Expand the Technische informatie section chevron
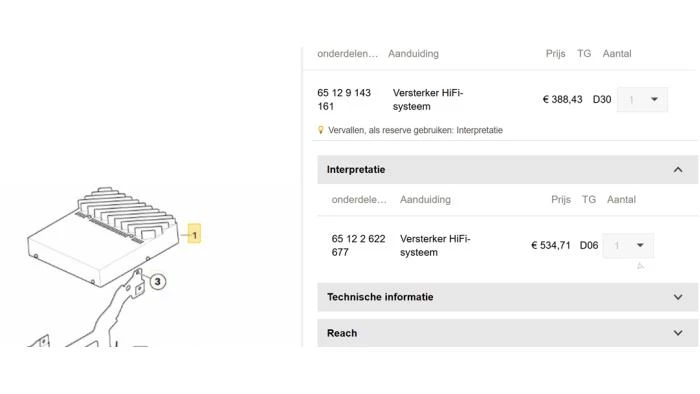The height and width of the screenshot is (394, 700). point(678,297)
